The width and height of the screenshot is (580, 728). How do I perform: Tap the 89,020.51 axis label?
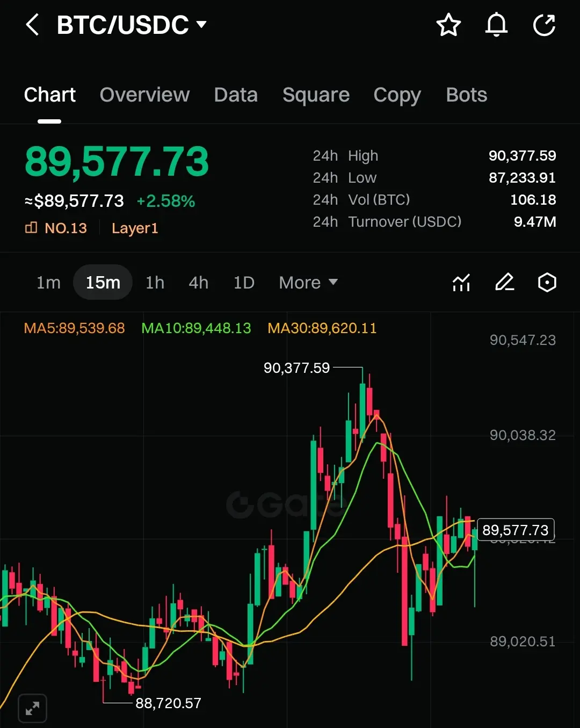coord(523,641)
